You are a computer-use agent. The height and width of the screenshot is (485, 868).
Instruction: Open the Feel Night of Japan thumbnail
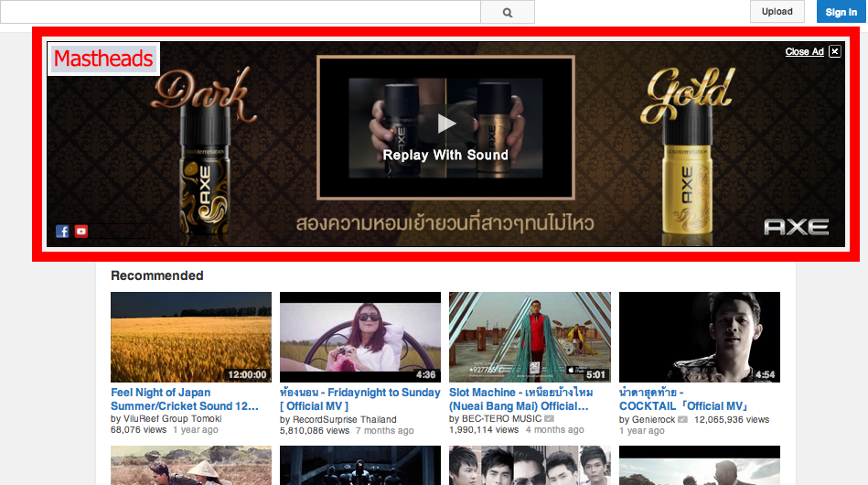tap(191, 337)
